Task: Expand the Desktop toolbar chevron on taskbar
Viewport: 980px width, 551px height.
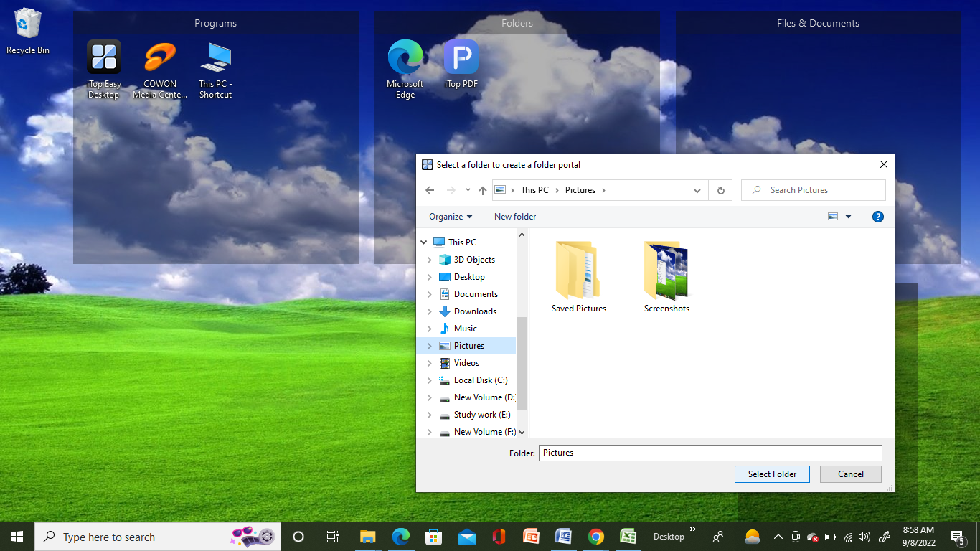Action: point(692,529)
